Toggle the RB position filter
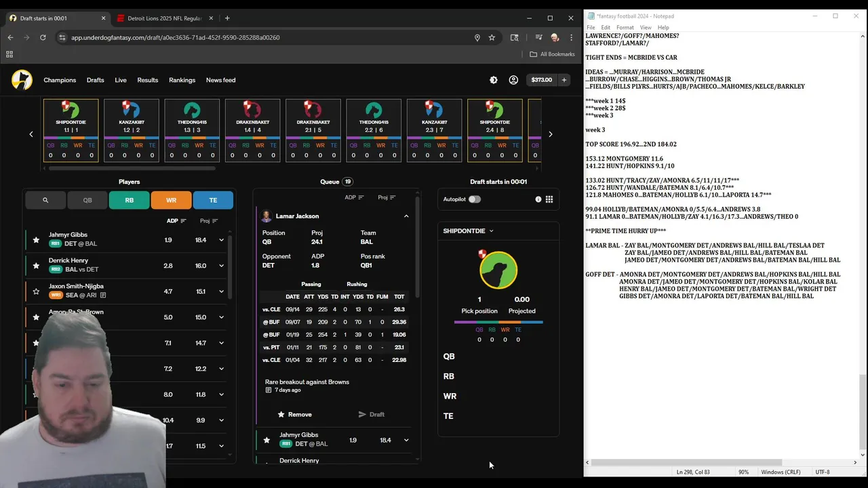 129,200
